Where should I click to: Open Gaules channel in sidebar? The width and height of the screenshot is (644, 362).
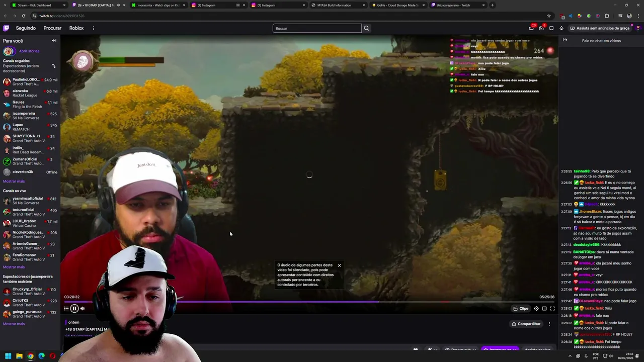pyautogui.click(x=30, y=104)
